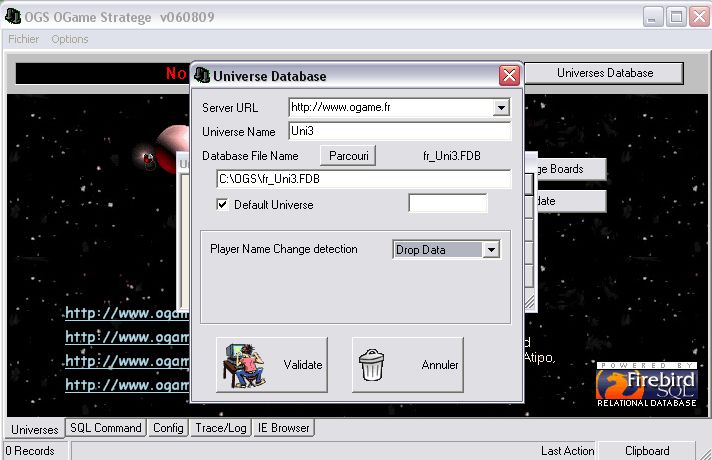Expand Player Name Change detection dropdown
This screenshot has width=712, height=460.
490,250
